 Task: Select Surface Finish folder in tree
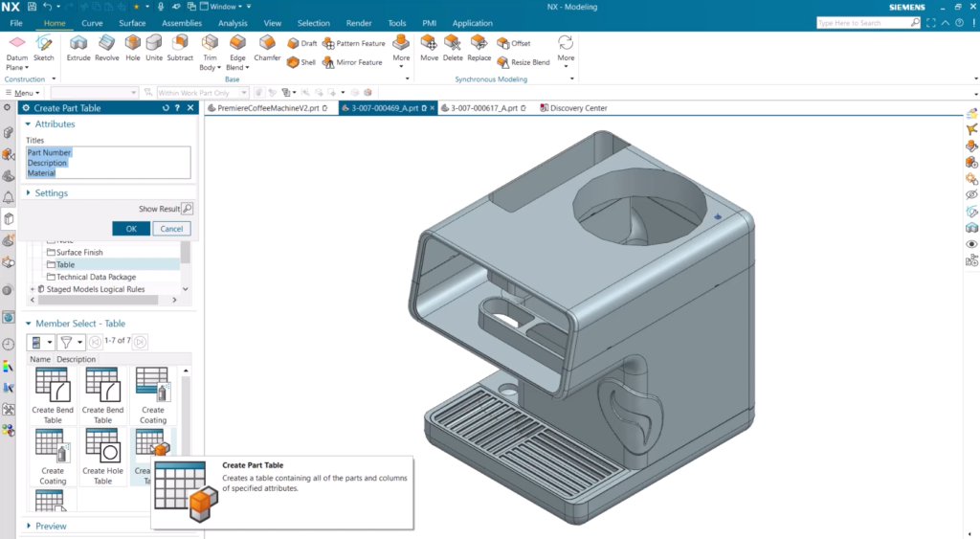pos(75,252)
